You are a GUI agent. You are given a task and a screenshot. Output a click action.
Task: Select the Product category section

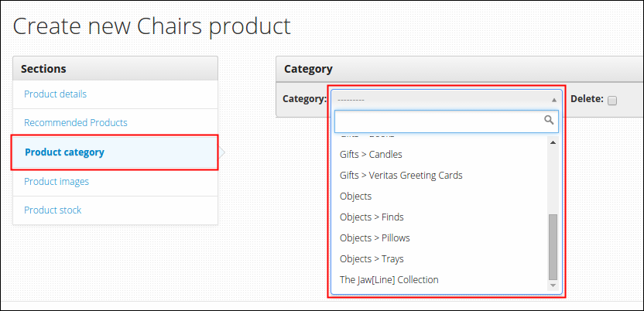click(x=115, y=152)
